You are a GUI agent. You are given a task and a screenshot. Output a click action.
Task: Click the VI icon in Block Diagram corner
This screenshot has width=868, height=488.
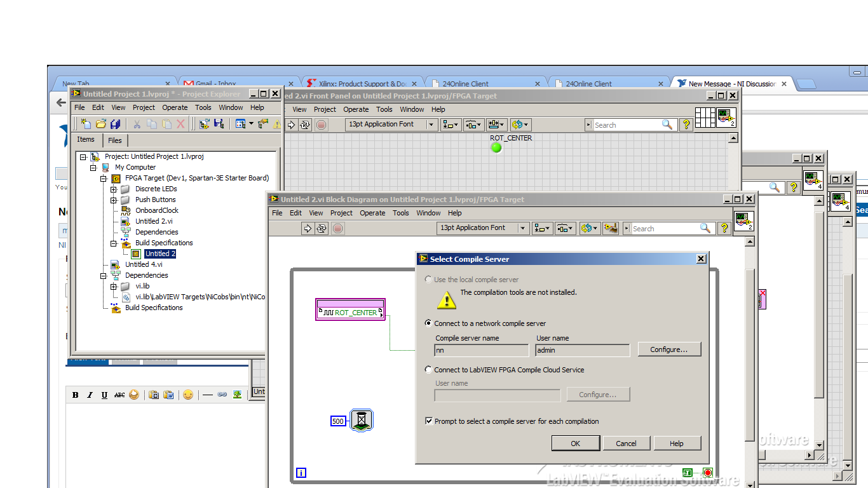pyautogui.click(x=743, y=221)
